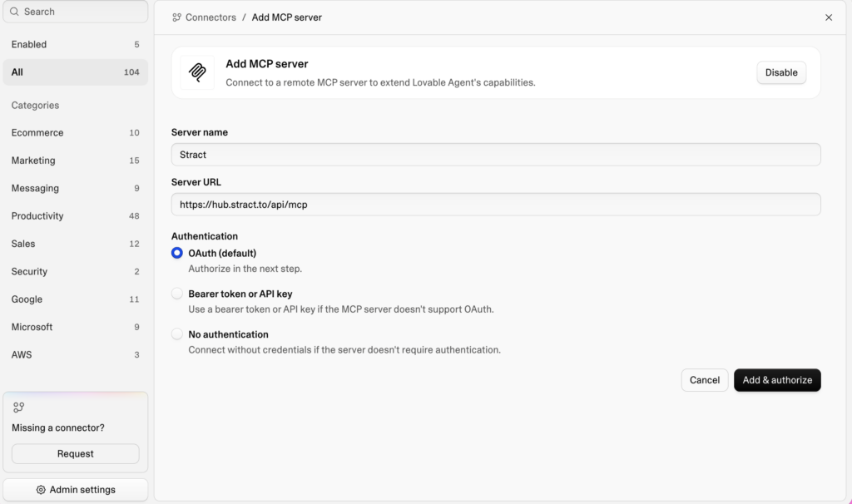Open the Enabled connectors list

[x=76, y=45]
